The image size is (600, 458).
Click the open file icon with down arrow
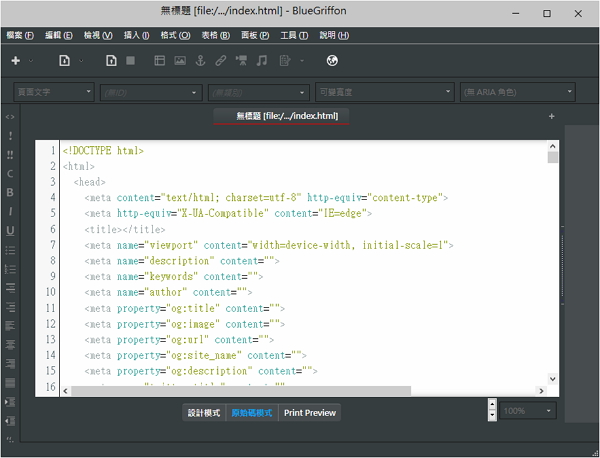tap(65, 60)
